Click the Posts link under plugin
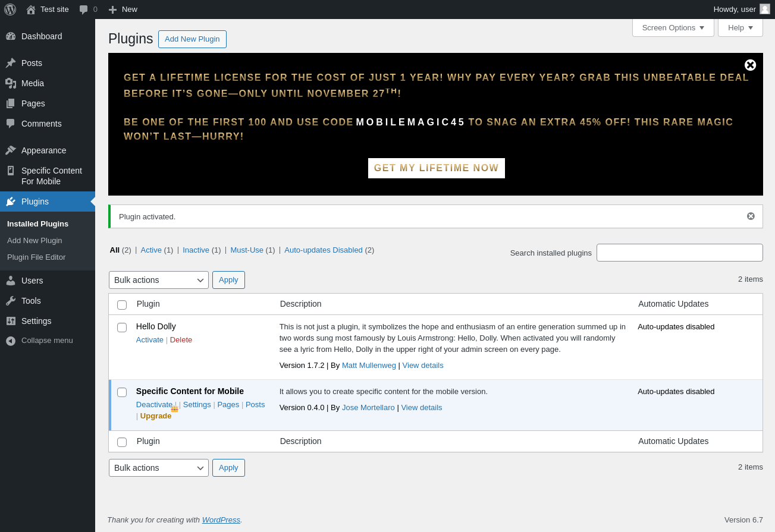The width and height of the screenshot is (775, 532). (255, 405)
